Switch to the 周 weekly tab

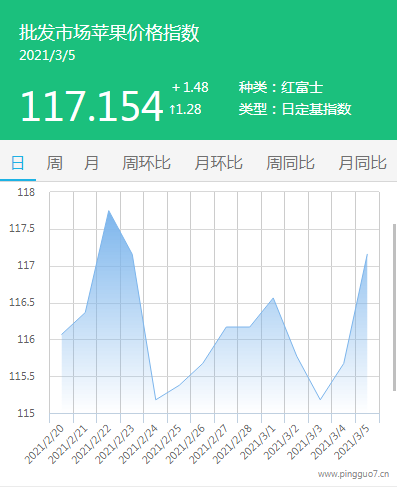54,163
